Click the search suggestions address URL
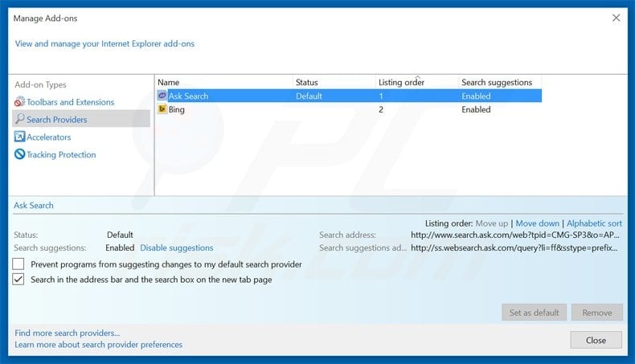The width and height of the screenshot is (635, 364). coord(514,247)
